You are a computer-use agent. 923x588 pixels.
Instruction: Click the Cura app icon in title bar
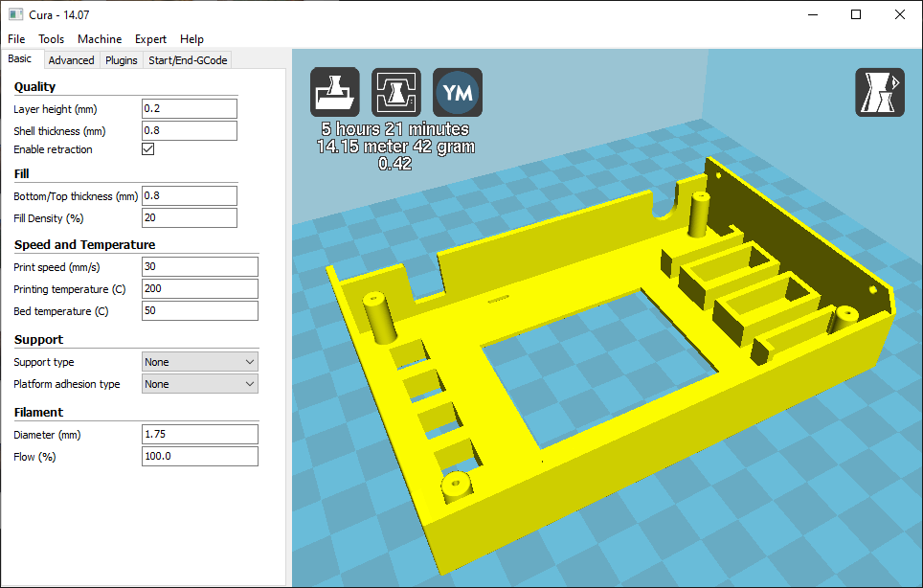pyautogui.click(x=16, y=14)
